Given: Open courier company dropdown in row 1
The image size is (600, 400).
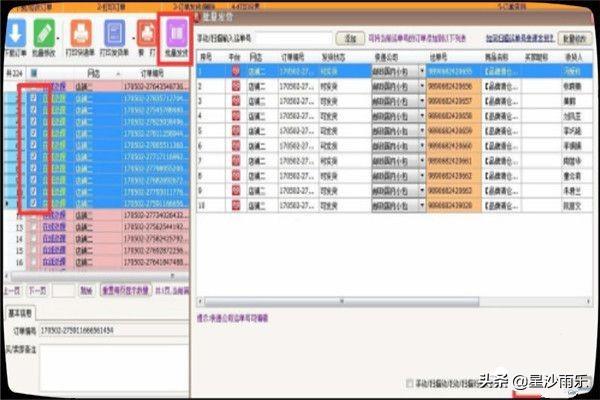Looking at the screenshot, I should pos(422,72).
